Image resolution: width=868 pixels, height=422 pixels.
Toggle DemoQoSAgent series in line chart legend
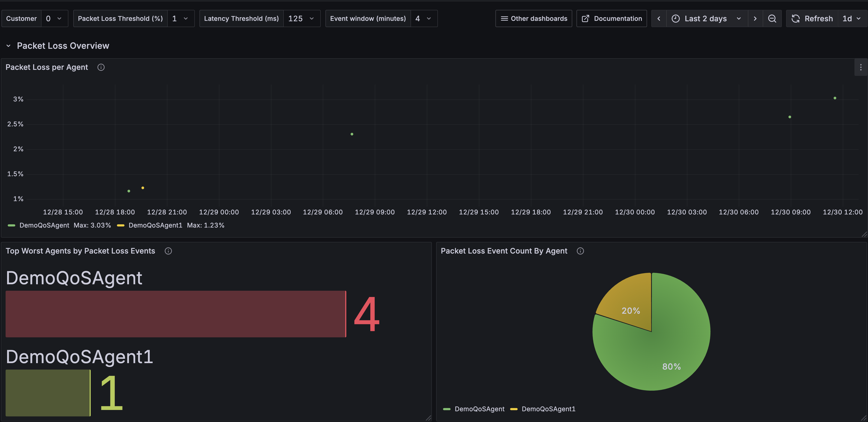point(44,225)
